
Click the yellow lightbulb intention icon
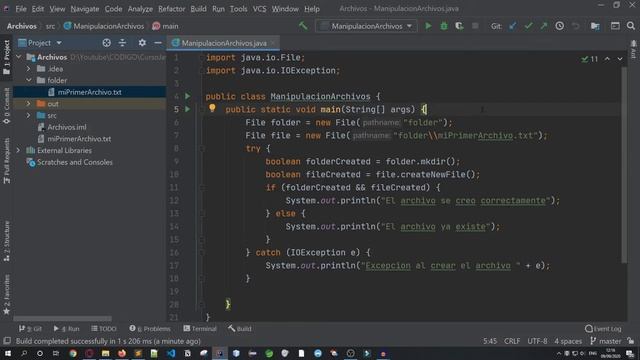click(x=212, y=108)
